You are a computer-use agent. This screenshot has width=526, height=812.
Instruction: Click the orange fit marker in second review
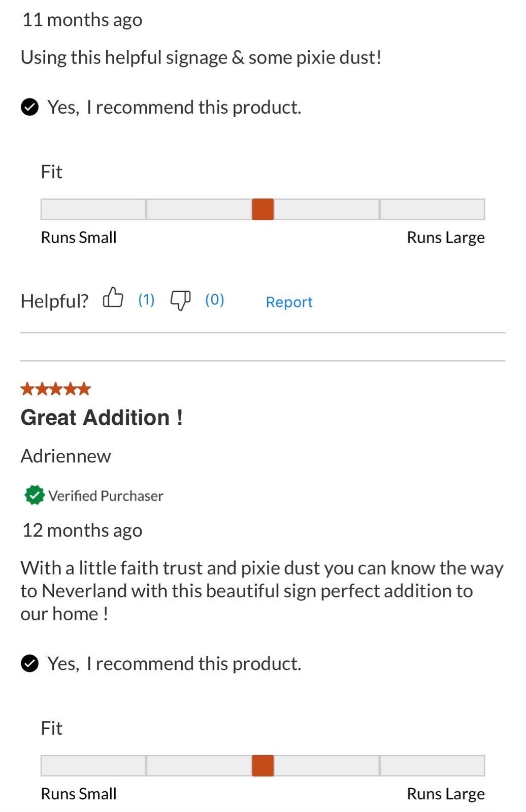coord(263,765)
